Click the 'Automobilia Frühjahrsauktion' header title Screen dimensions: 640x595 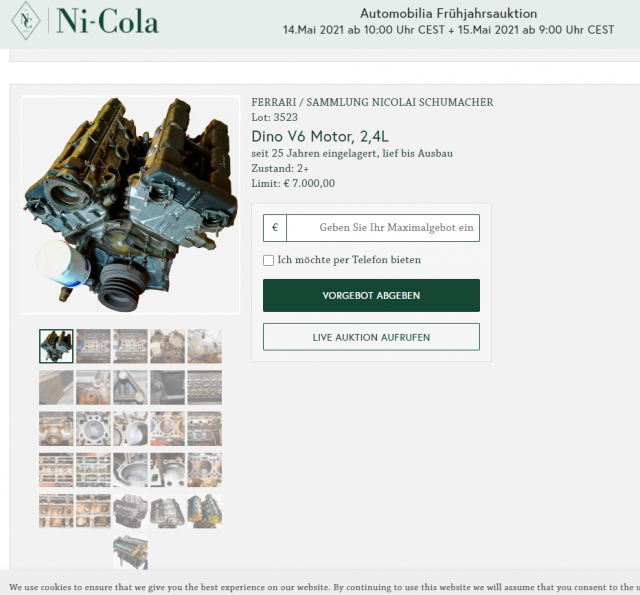pos(448,14)
